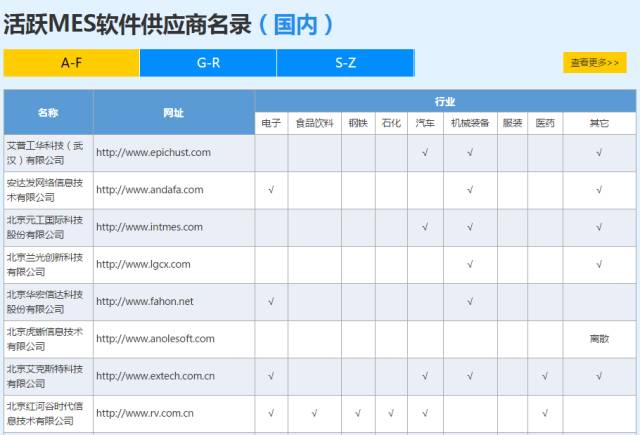Open the http://www.anolesoft.com link
The height and width of the screenshot is (435, 640).
(155, 338)
